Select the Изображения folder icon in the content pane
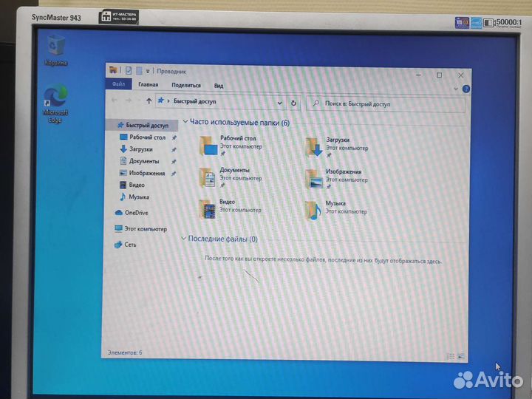 [313, 179]
